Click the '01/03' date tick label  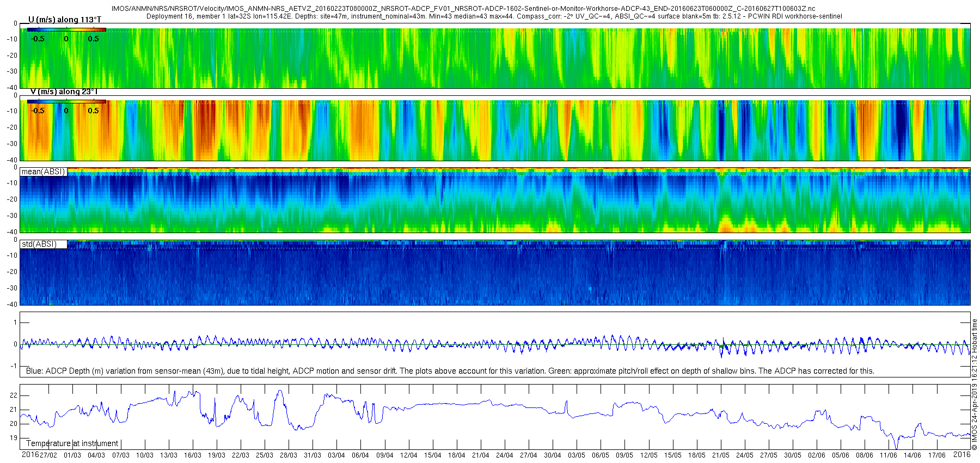(72, 455)
